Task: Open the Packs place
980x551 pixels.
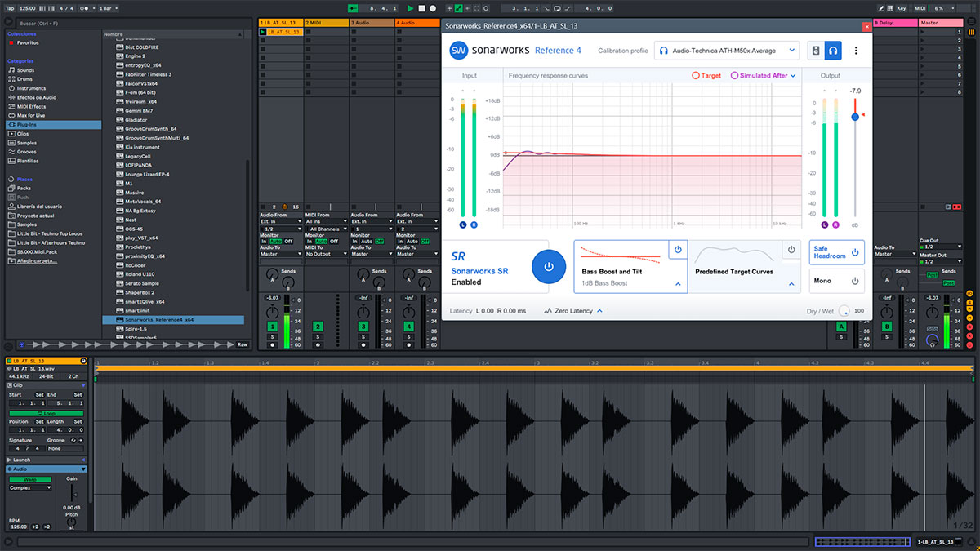Action: tap(24, 188)
